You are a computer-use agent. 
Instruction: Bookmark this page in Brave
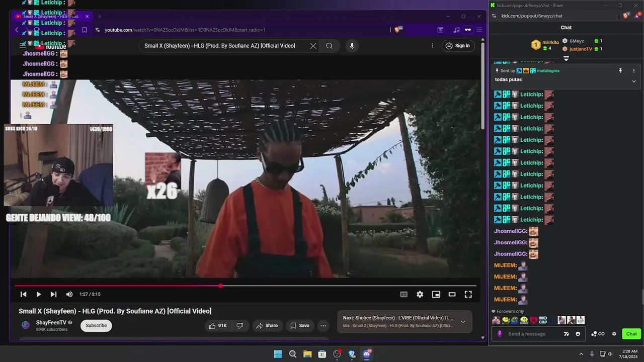tap(84, 30)
